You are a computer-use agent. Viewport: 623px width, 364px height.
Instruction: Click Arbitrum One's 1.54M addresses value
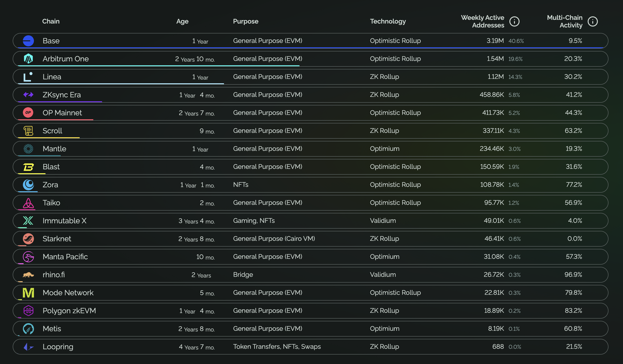coord(495,59)
